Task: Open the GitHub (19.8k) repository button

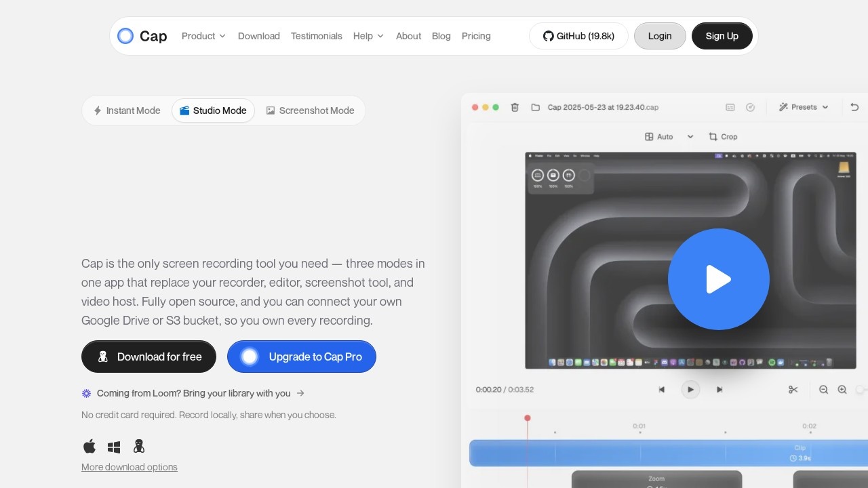Action: (x=578, y=36)
